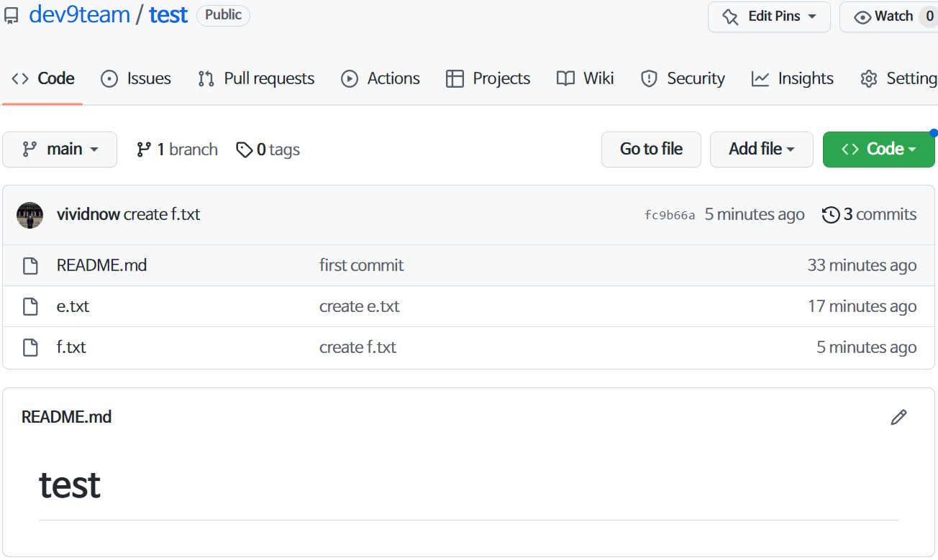Click the Go to file button

651,150
